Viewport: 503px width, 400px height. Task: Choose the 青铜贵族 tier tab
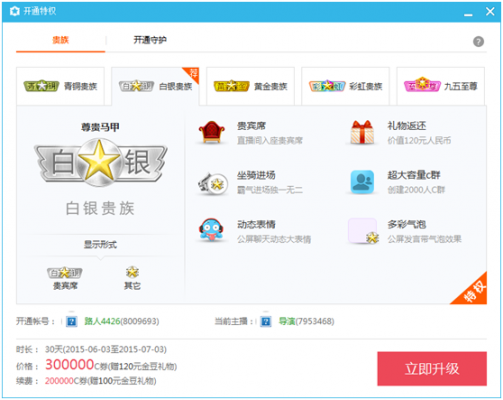point(60,86)
